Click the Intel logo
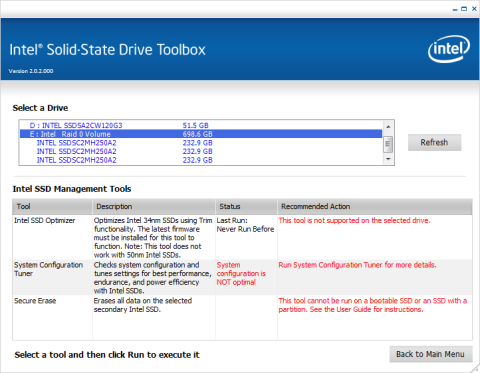The height and width of the screenshot is (373, 480). click(x=449, y=49)
